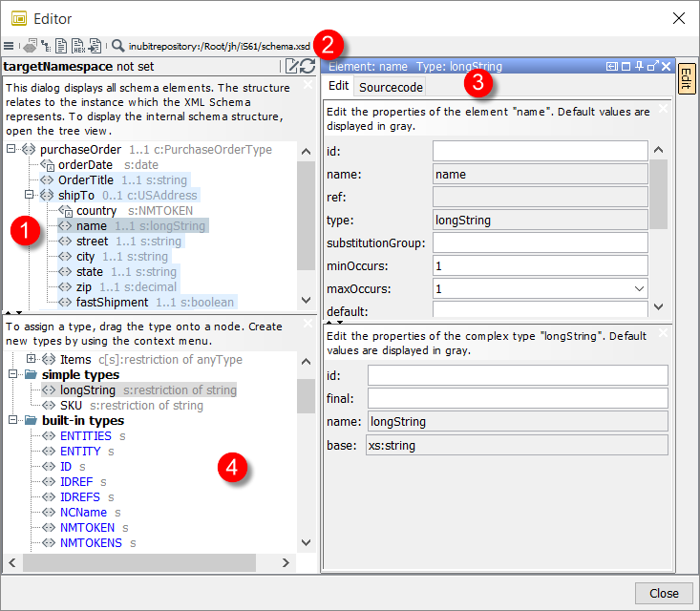Click the default input field

point(540,309)
